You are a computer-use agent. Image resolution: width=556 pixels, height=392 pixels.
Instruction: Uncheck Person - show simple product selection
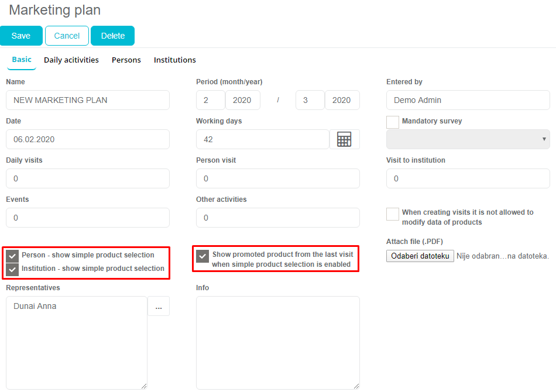point(12,256)
